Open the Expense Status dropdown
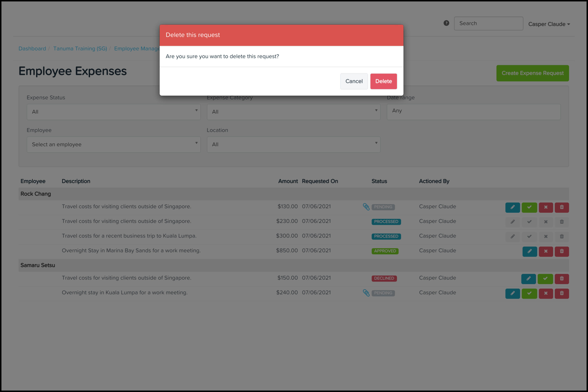The image size is (588, 392). coord(113,112)
